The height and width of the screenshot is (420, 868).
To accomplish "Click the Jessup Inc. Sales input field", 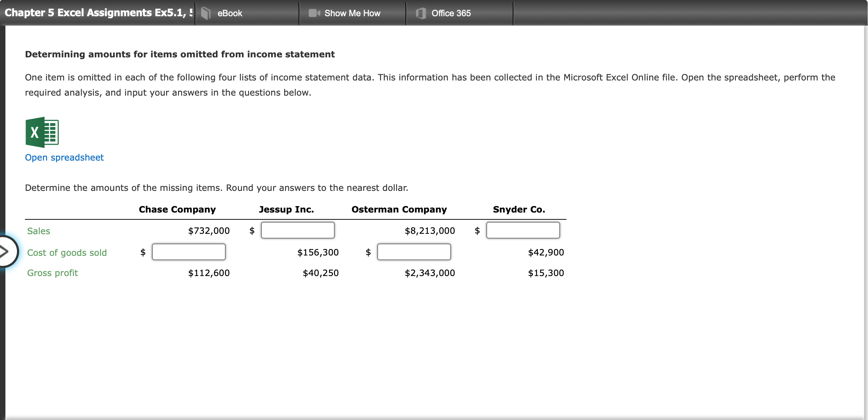I will (298, 230).
